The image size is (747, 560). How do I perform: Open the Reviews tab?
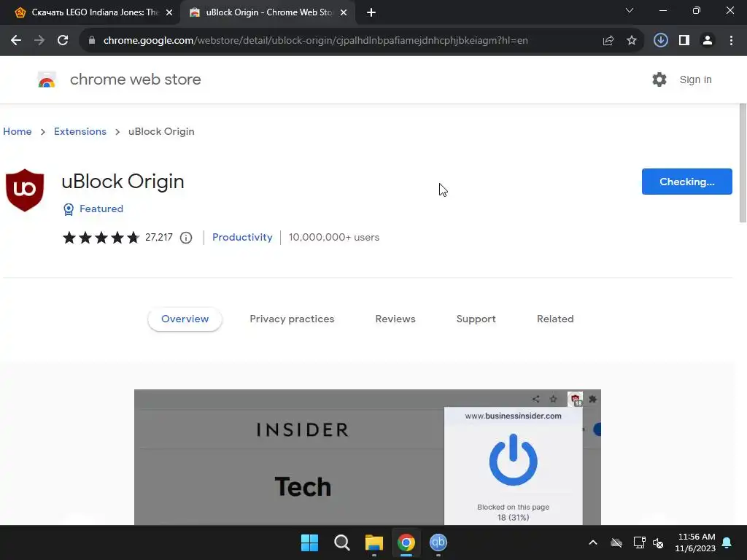pyautogui.click(x=395, y=319)
